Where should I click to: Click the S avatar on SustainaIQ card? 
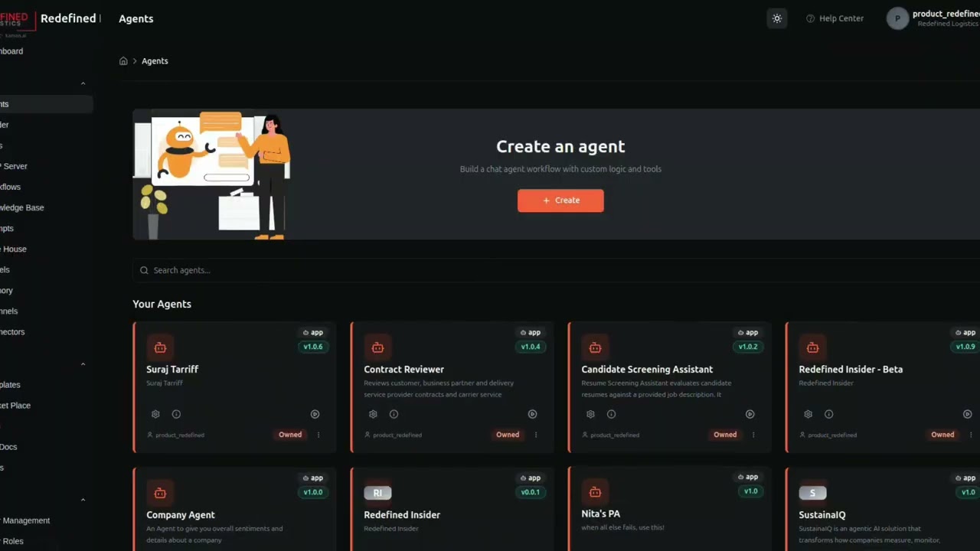pyautogui.click(x=812, y=493)
